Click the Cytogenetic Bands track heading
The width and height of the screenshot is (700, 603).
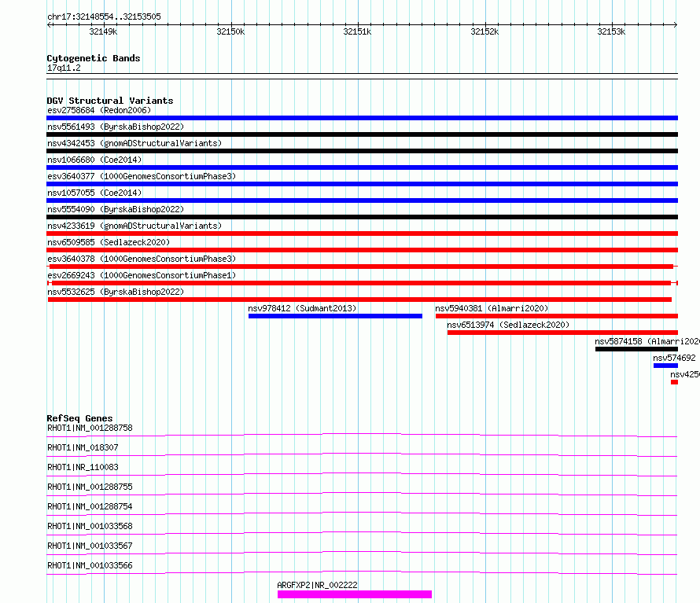click(94, 58)
